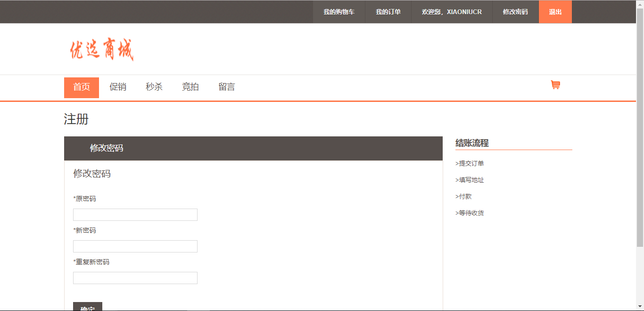The height and width of the screenshot is (311, 644).
Task: Switch to the 竞拍 navigation tab
Action: pyautogui.click(x=190, y=87)
